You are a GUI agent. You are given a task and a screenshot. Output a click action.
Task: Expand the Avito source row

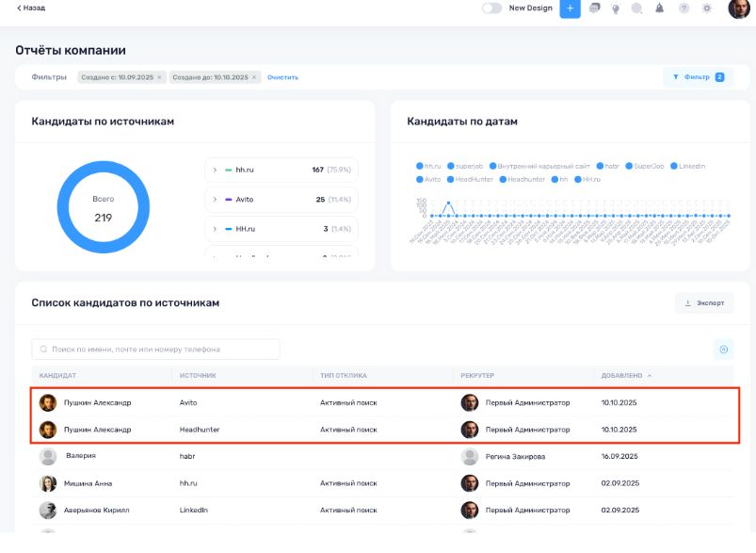(215, 200)
